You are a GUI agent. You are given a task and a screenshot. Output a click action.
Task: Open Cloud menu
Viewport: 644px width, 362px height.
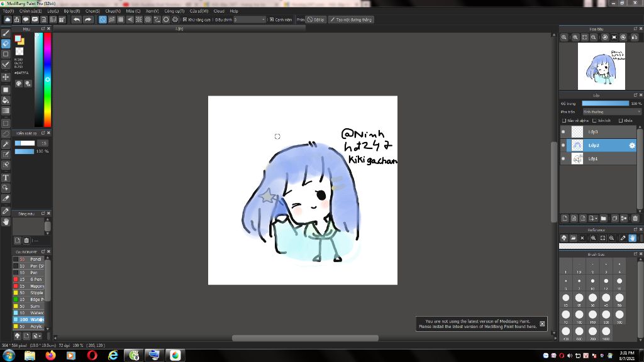[x=219, y=11]
